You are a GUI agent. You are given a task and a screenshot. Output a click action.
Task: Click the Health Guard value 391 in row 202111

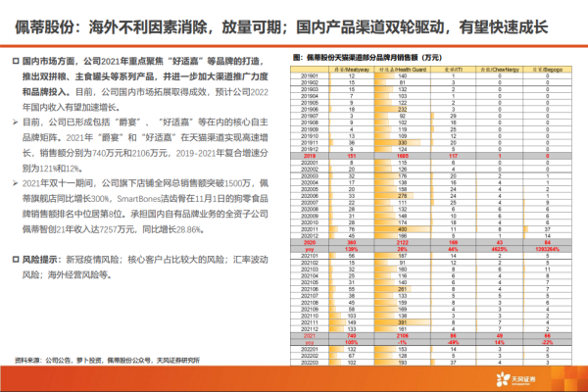(x=403, y=322)
